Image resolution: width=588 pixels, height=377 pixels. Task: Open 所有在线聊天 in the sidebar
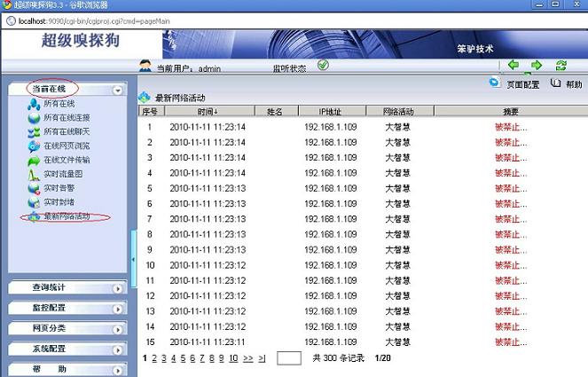(x=66, y=131)
